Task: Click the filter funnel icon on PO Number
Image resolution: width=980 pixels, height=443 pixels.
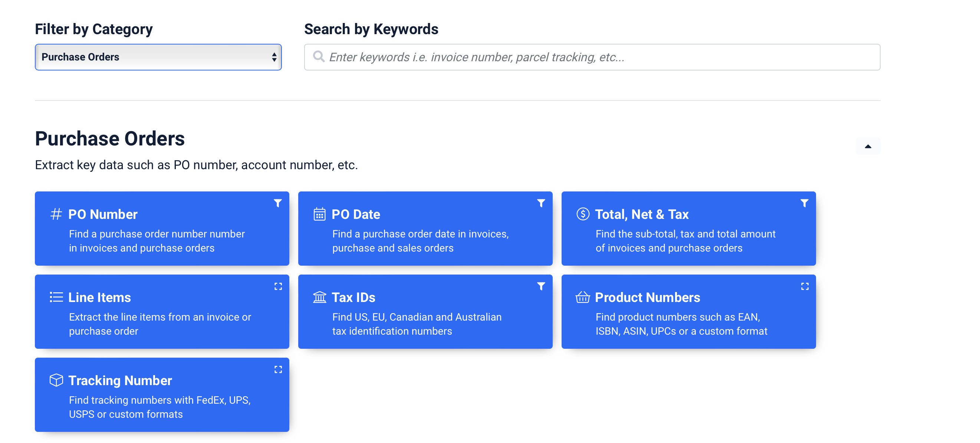Action: pyautogui.click(x=278, y=203)
